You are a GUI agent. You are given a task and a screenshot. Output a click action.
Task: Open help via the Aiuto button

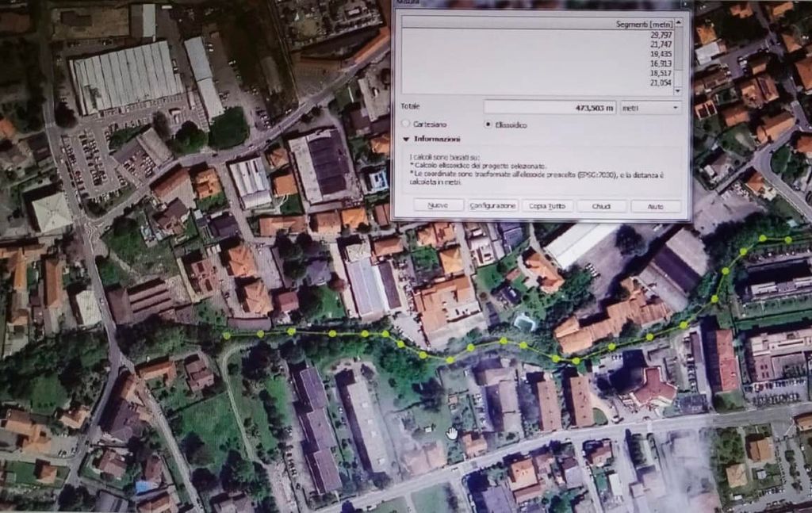656,206
